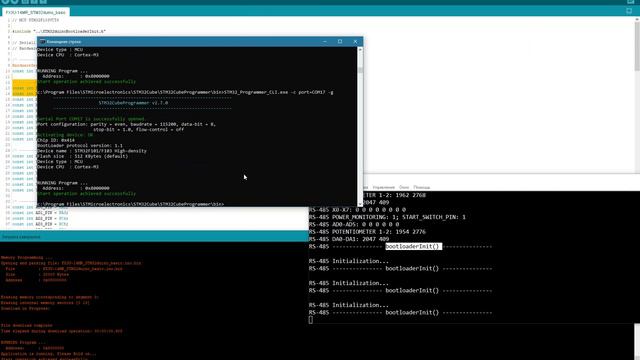Click the RS-485 AD0-AD5 values line
The image size is (640, 360).
point(354,224)
